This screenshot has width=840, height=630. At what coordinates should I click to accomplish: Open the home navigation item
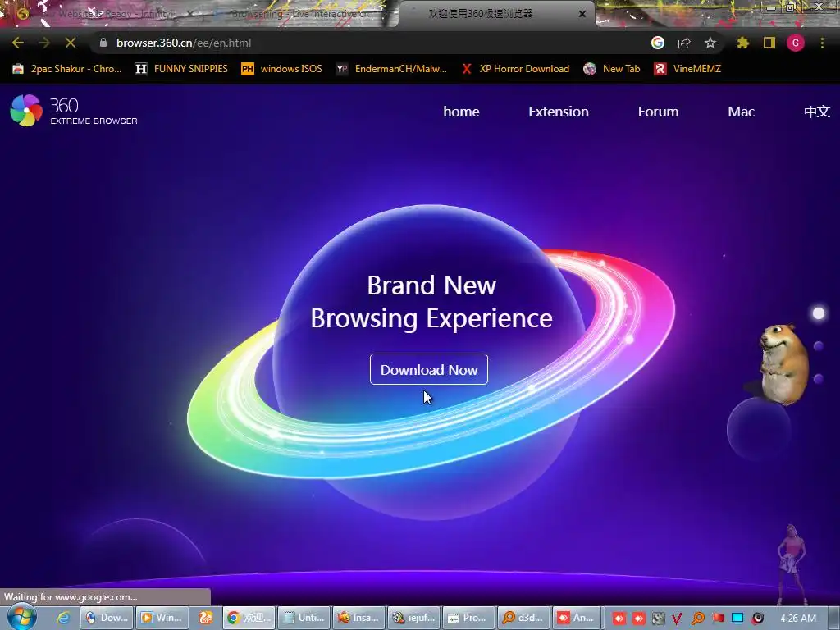pyautogui.click(x=461, y=112)
